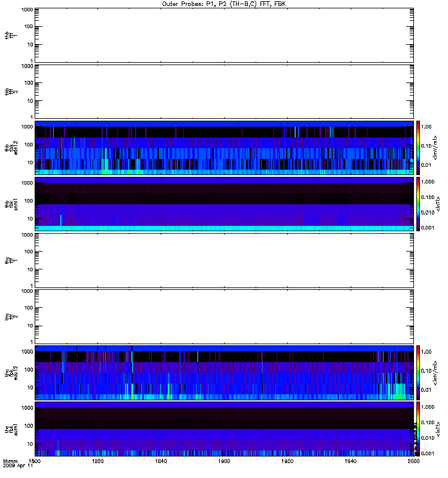
Task: Click the thb fff 2 vertical panel label
Action: pos(11,91)
